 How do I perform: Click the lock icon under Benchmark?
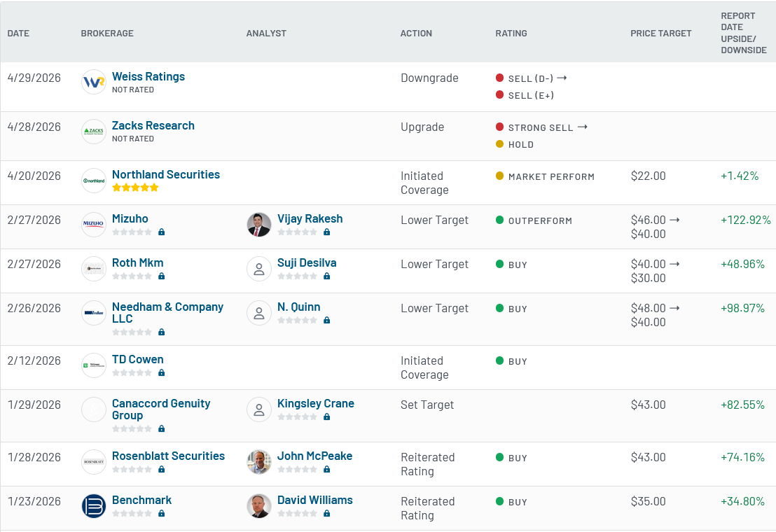(x=161, y=513)
